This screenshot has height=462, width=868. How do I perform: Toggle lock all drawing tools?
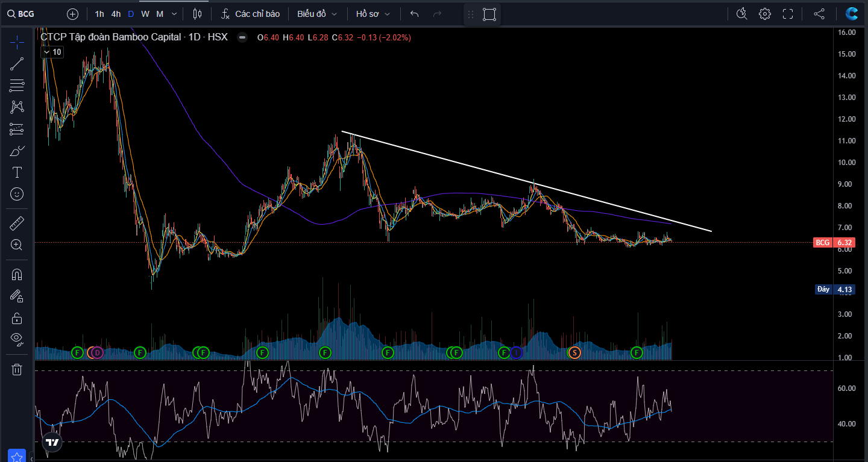(17, 318)
